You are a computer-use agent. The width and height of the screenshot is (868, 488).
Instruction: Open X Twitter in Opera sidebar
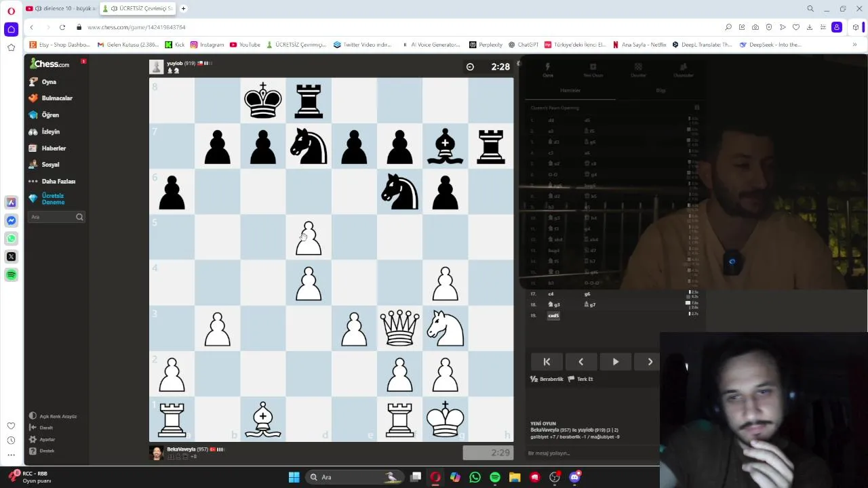(11, 256)
